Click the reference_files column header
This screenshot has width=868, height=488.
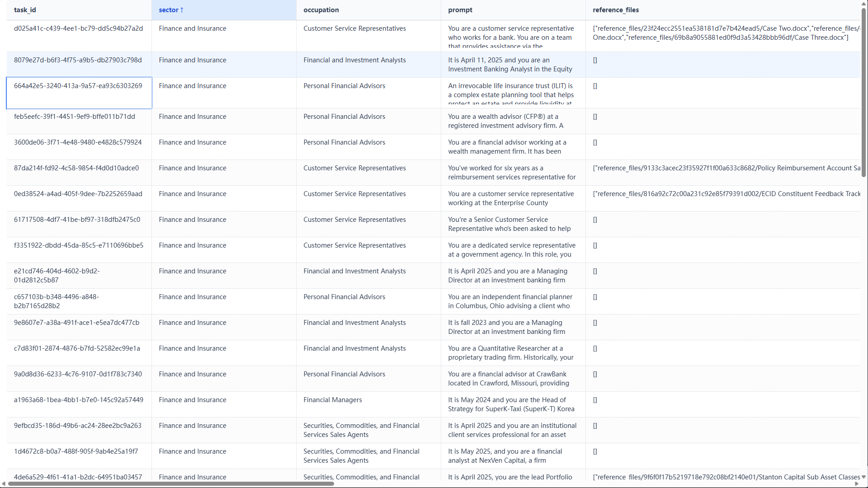[x=616, y=10]
